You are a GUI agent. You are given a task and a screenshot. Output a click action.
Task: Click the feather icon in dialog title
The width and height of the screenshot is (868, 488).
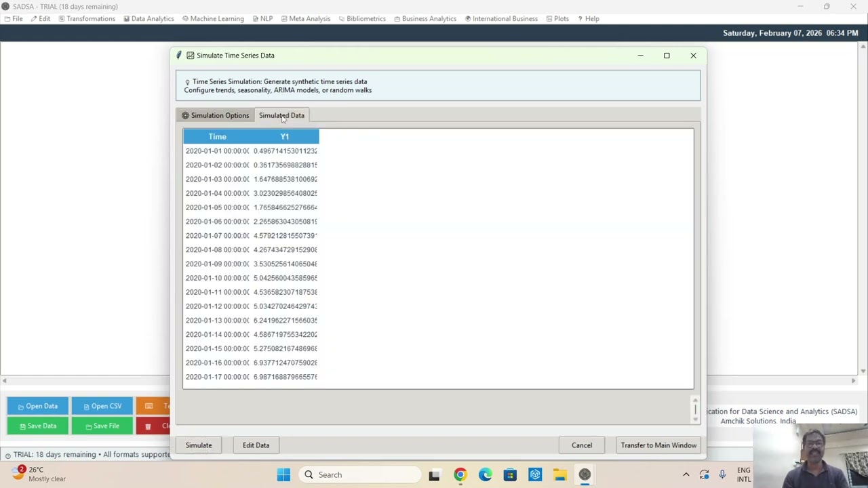(x=179, y=56)
